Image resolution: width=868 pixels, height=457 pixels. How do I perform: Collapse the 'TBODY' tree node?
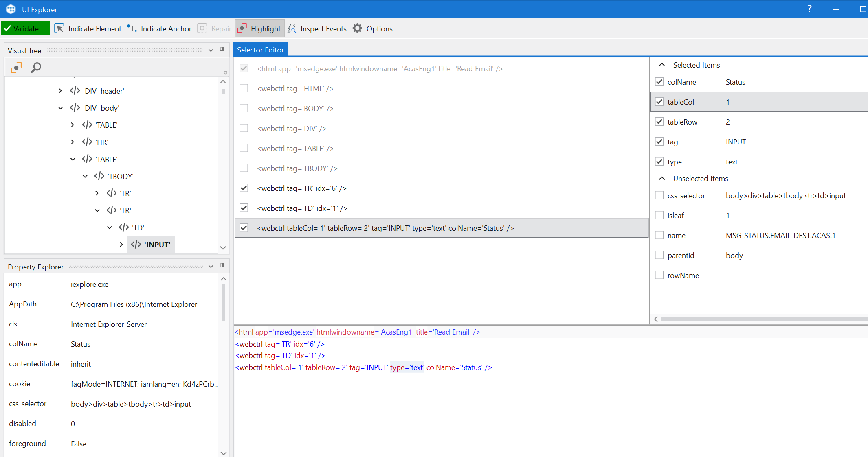coord(85,176)
